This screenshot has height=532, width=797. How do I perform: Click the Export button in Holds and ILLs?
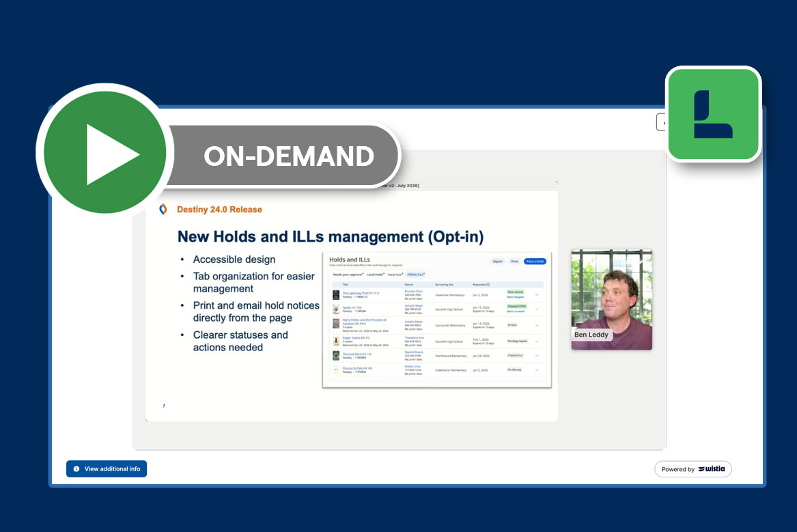498,261
